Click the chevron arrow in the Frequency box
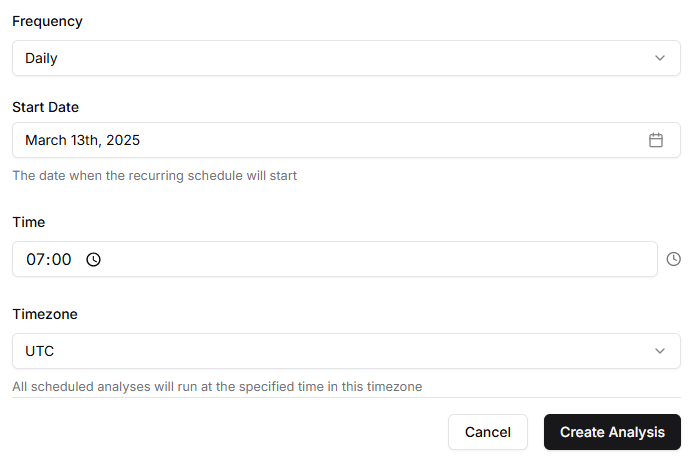695x464 pixels. [x=660, y=58]
